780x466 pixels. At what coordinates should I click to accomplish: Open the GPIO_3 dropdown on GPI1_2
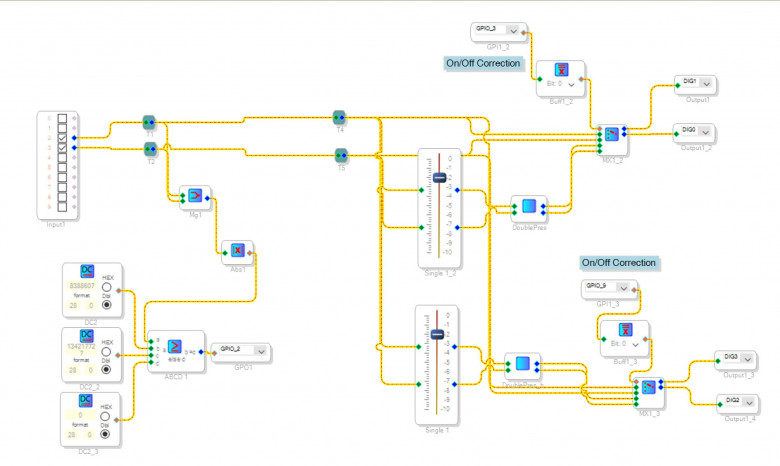[x=513, y=30]
